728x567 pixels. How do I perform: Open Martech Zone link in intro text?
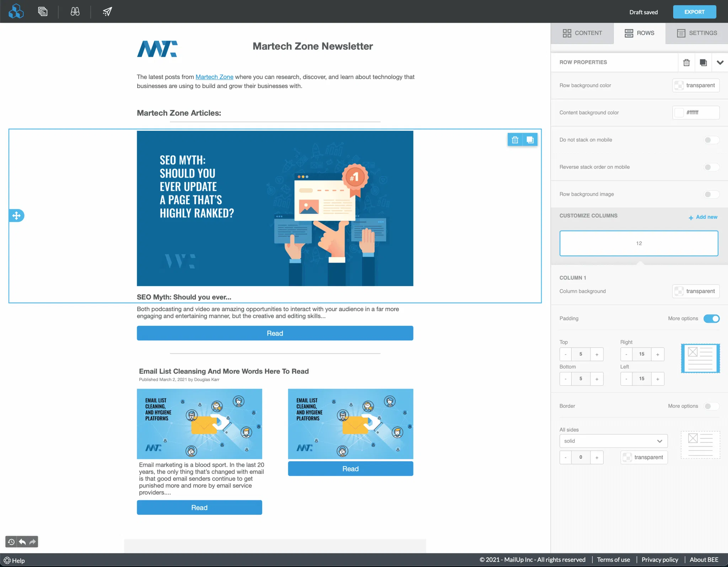pos(214,77)
